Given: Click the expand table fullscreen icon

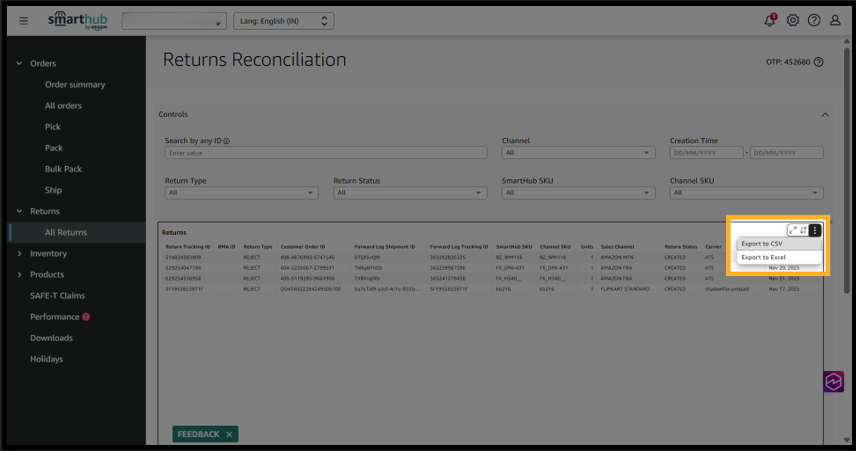Looking at the screenshot, I should (793, 230).
